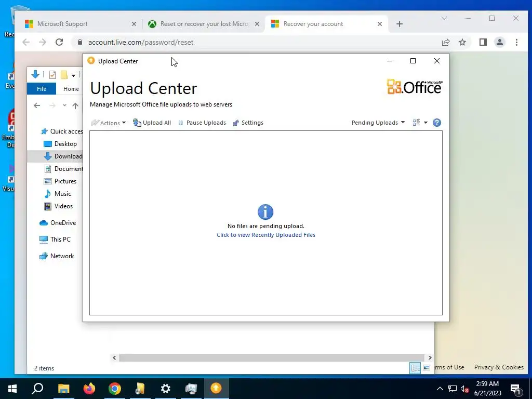Launch Firefox from the taskbar

(x=89, y=389)
